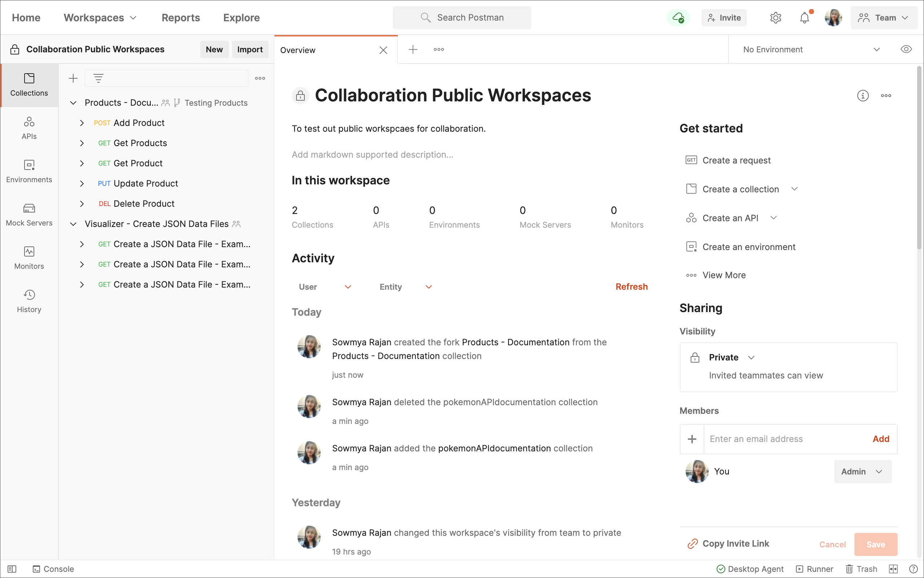Image resolution: width=924 pixels, height=578 pixels.
Task: Open the Monitors sidebar panel
Action: 29,258
